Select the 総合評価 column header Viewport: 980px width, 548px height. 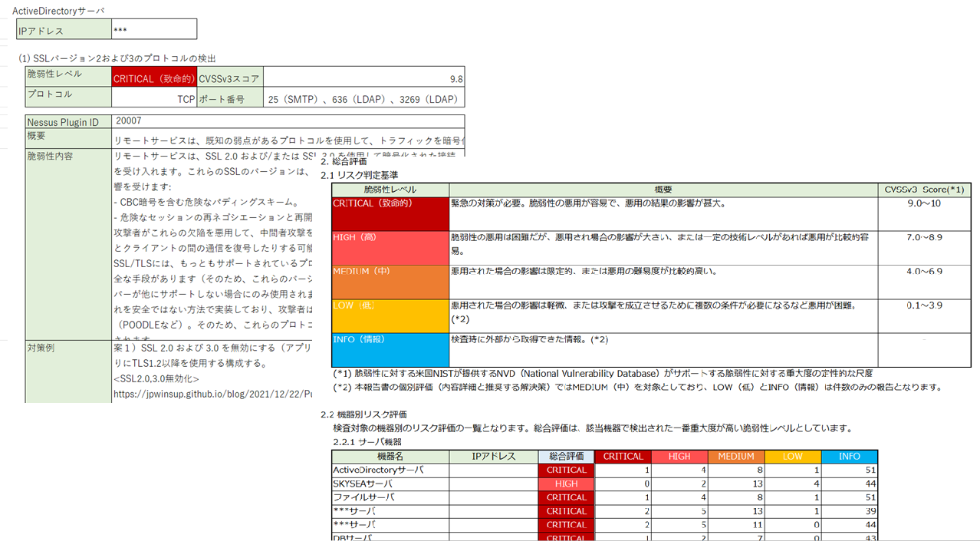point(566,456)
